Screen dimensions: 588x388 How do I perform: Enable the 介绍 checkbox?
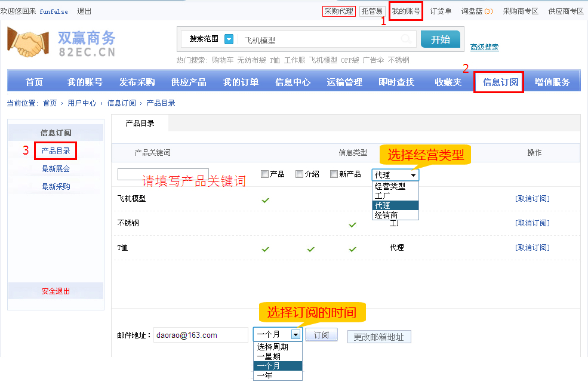tap(300, 174)
